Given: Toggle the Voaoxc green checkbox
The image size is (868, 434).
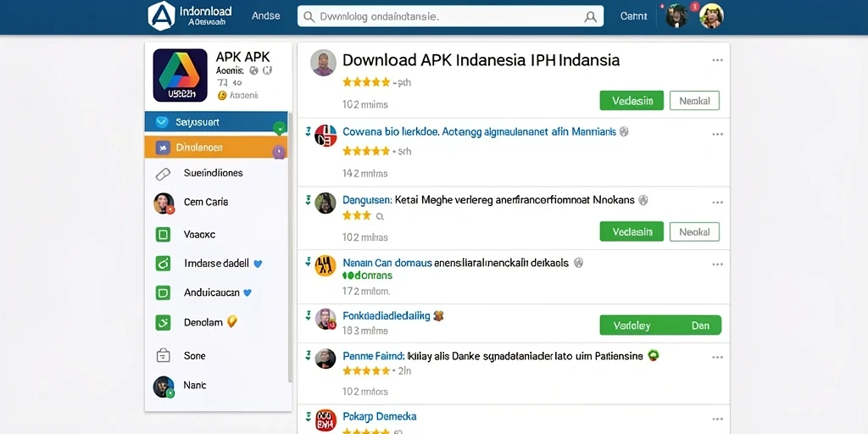Looking at the screenshot, I should (163, 235).
